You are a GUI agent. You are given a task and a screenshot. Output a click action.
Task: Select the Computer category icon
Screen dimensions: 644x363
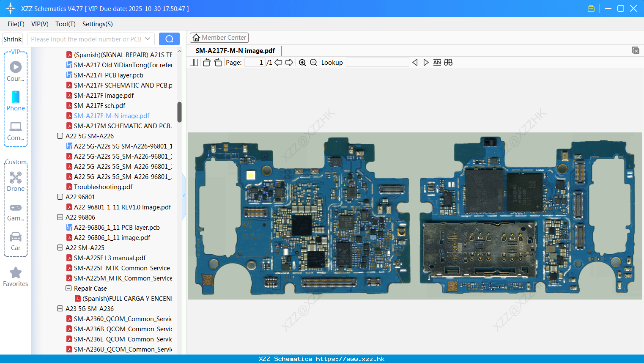click(x=16, y=131)
